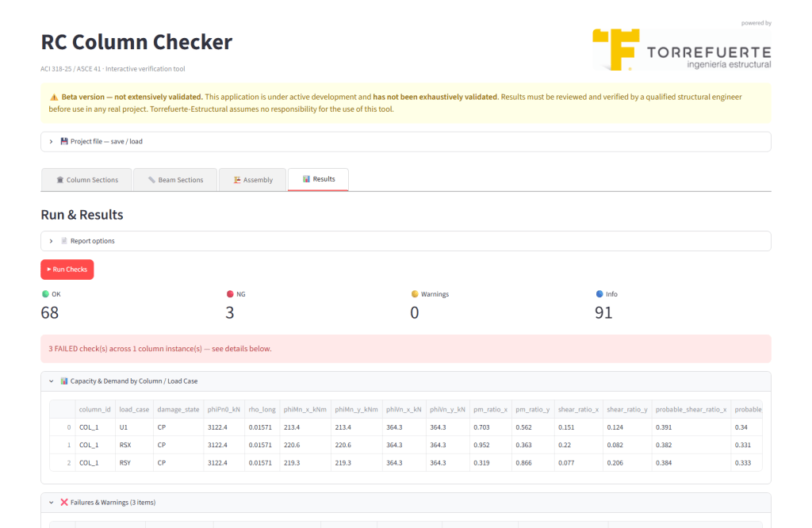
Task: Click the phiMn_y_kNm column header
Action: click(356, 409)
